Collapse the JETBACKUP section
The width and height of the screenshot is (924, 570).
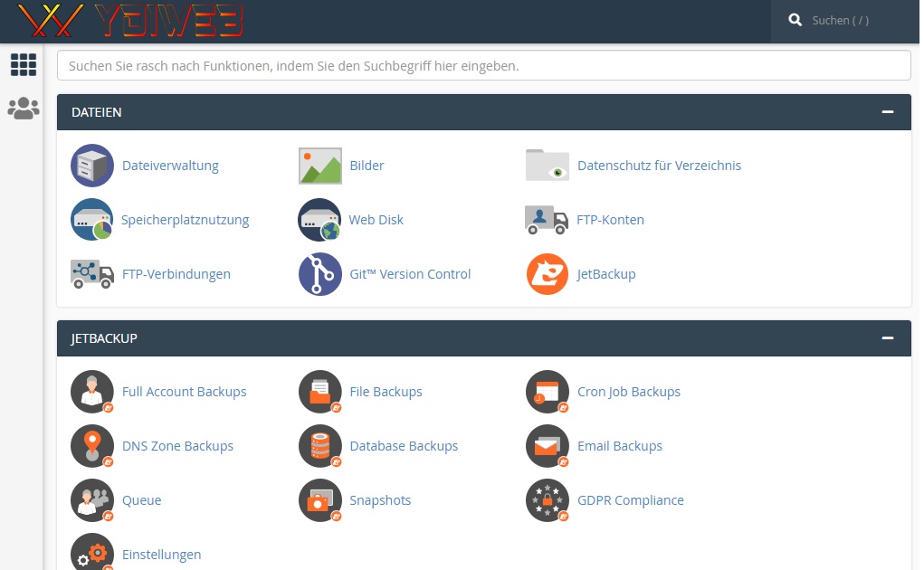pos(888,338)
